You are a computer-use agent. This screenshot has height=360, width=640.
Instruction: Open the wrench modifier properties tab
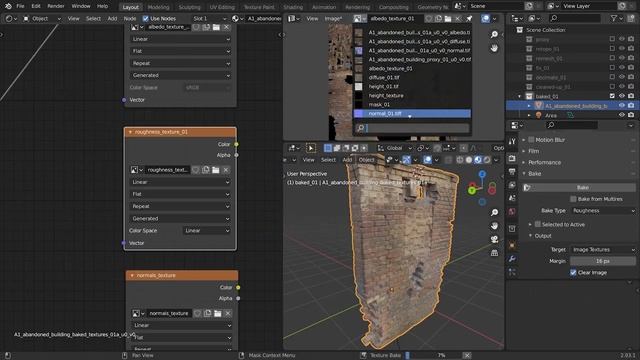point(512,259)
